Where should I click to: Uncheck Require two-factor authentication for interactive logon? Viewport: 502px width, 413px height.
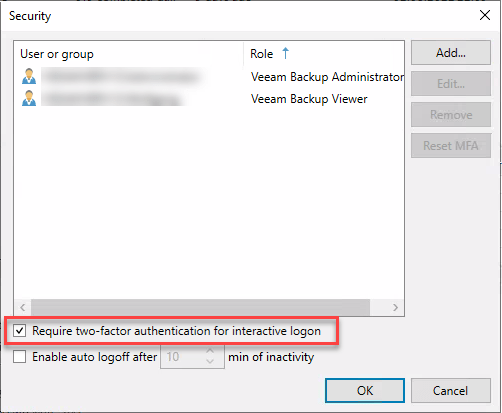pyautogui.click(x=19, y=331)
